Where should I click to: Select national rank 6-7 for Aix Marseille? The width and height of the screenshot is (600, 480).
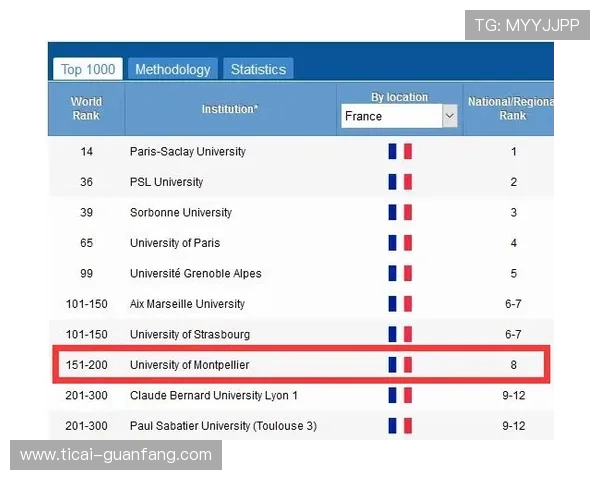click(513, 304)
